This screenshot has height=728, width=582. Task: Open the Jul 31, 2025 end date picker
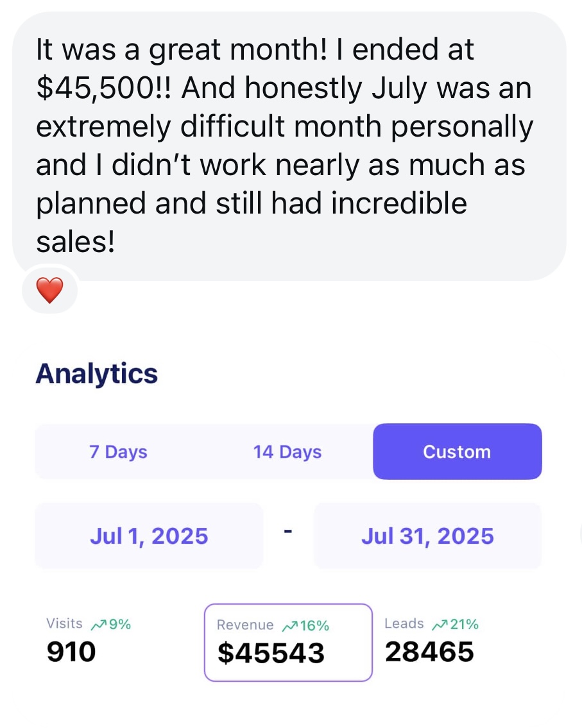[427, 536]
